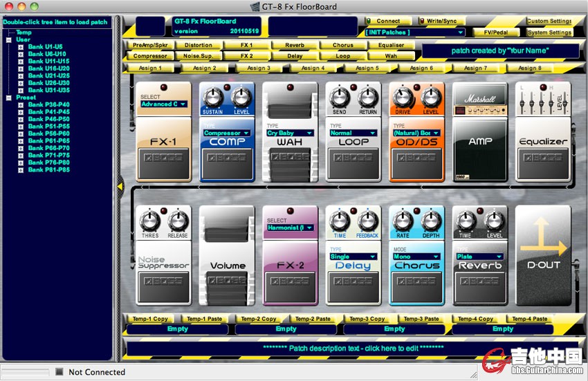Open the Assign 8 tab
588x381 pixels.
(x=529, y=68)
